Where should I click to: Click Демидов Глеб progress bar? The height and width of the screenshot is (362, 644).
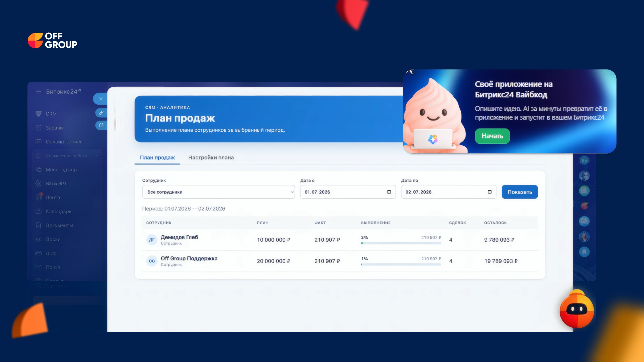coord(401,243)
